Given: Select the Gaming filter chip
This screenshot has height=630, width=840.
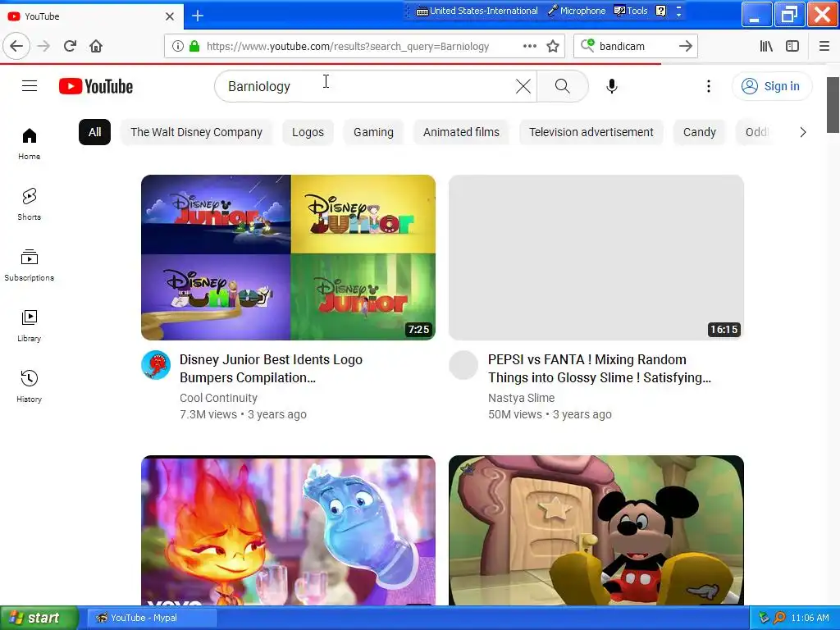Looking at the screenshot, I should 373,132.
